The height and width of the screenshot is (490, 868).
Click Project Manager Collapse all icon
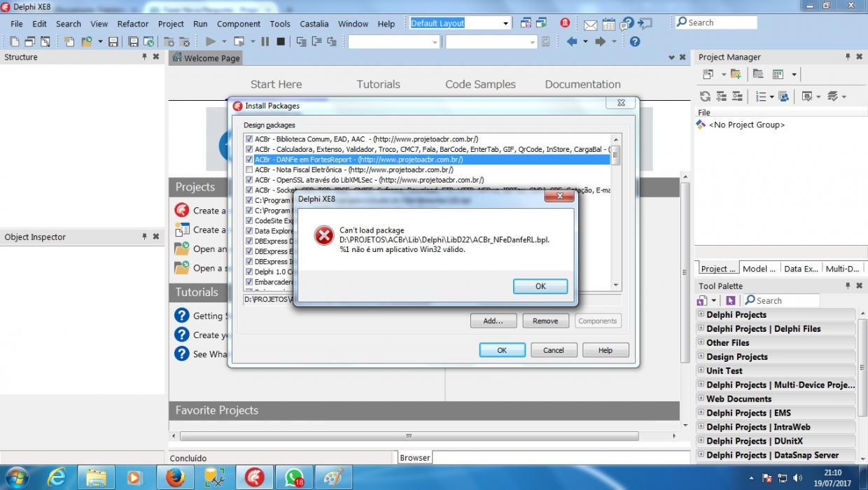pyautogui.click(x=737, y=97)
